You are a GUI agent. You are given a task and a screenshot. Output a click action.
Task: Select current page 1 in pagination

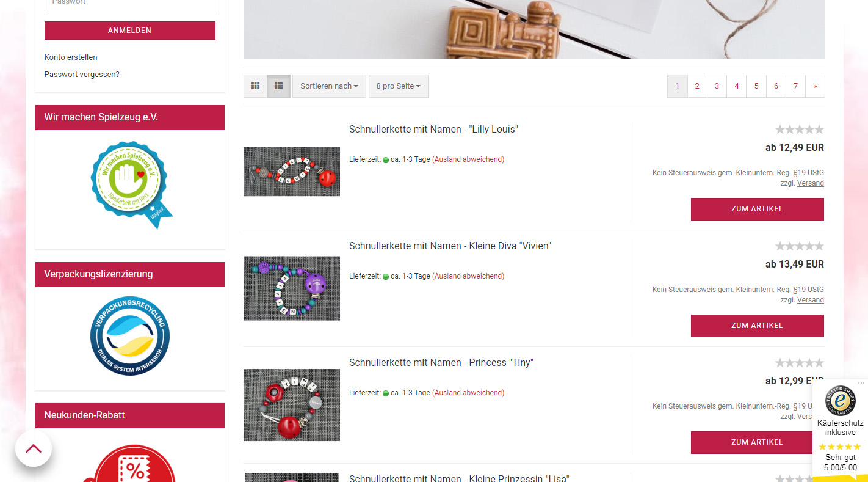tap(678, 86)
